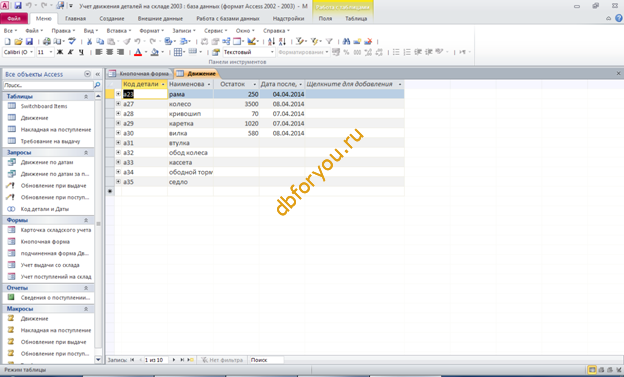Open the Справка menu
624x377 pixels.
point(276,31)
